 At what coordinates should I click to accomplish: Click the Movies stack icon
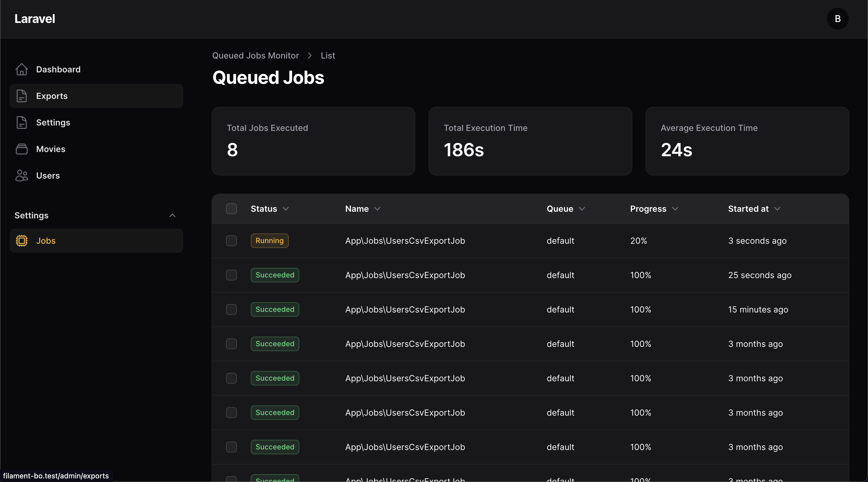[22, 149]
